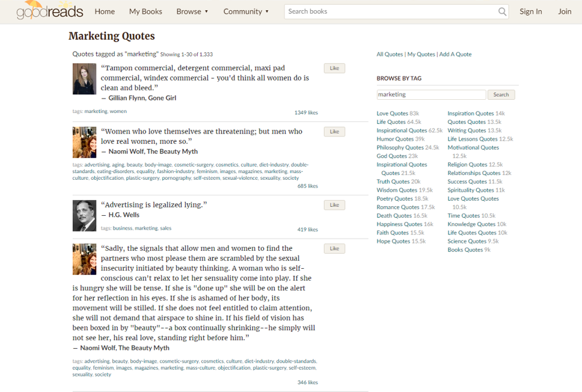
Task: Browse Happiness Quotes tag
Action: pos(399,225)
